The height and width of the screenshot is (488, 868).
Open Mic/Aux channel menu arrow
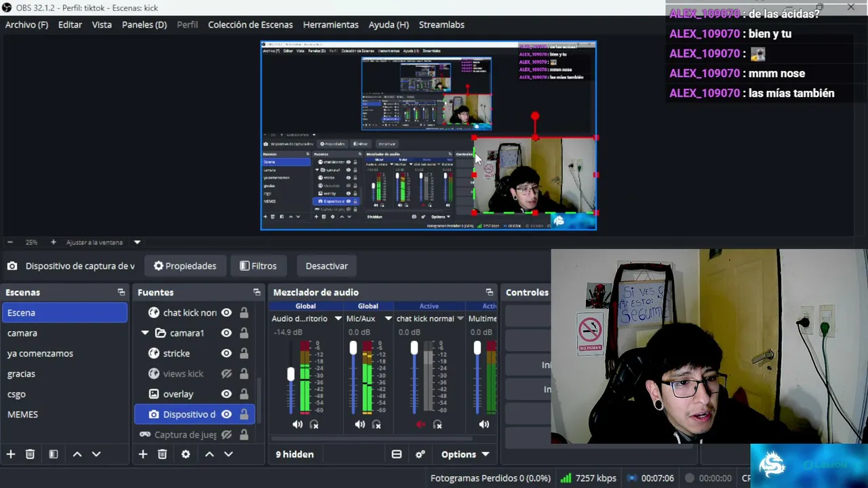(x=389, y=319)
